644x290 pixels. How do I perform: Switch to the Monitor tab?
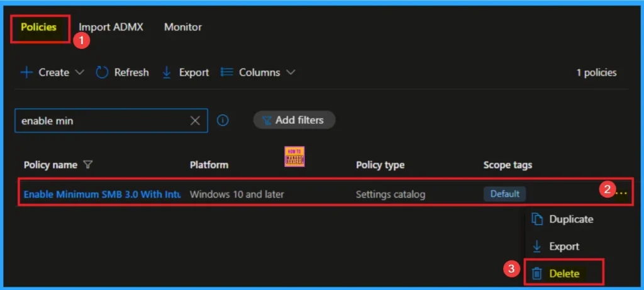(183, 27)
